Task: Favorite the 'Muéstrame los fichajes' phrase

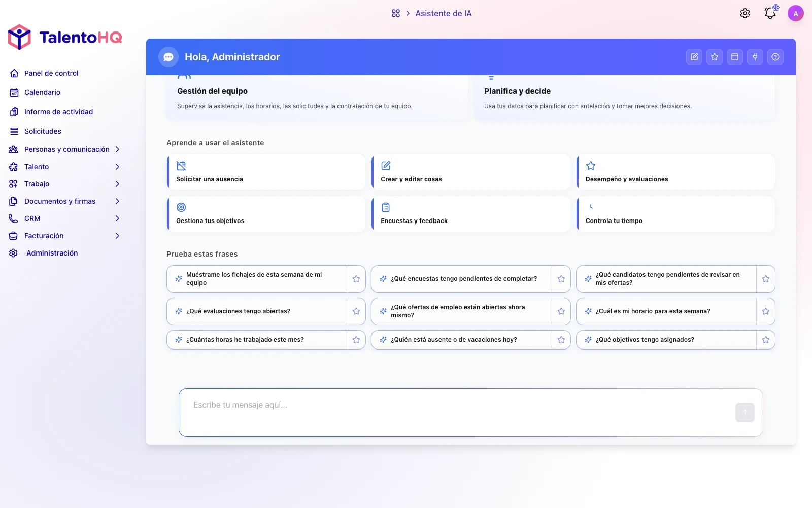Action: tap(356, 279)
